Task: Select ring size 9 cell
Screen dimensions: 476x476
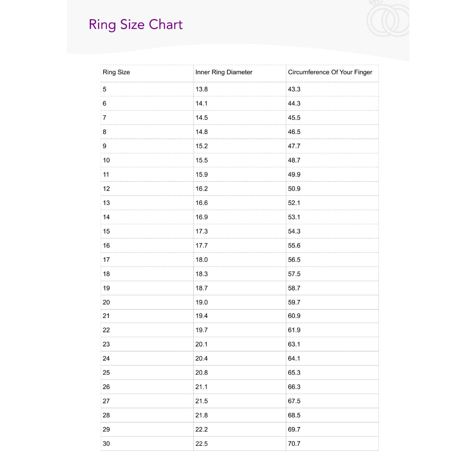Action: 105,146
